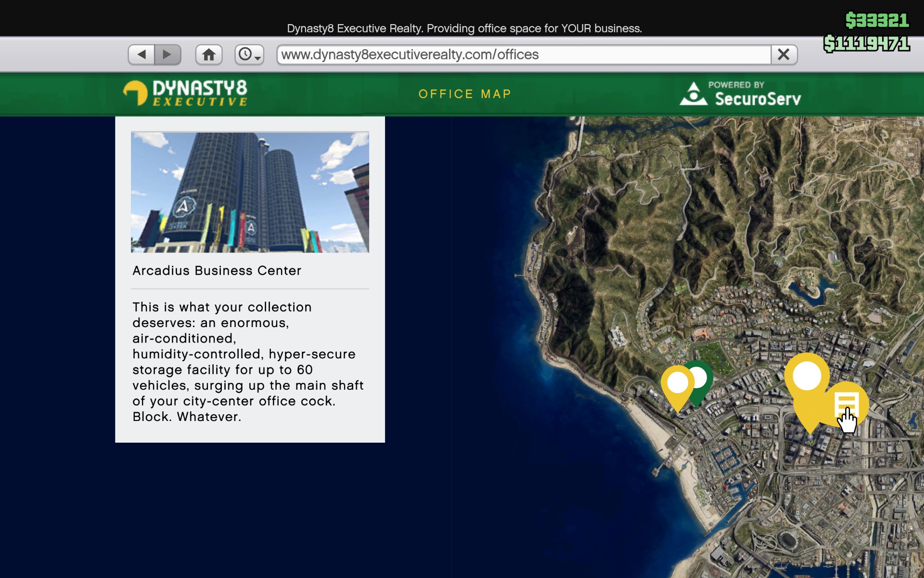Open the history clock dropdown
Viewport: 924px width, 578px height.
pyautogui.click(x=249, y=54)
